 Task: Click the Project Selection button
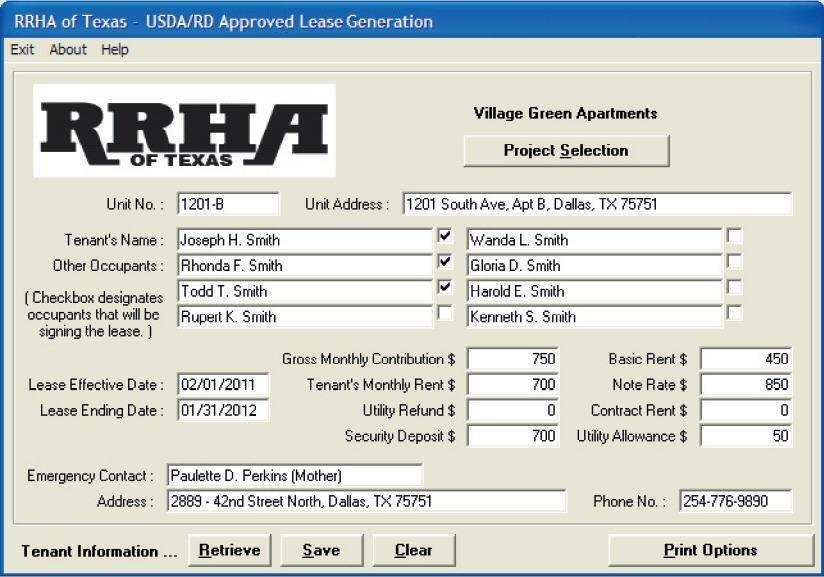[x=566, y=151]
